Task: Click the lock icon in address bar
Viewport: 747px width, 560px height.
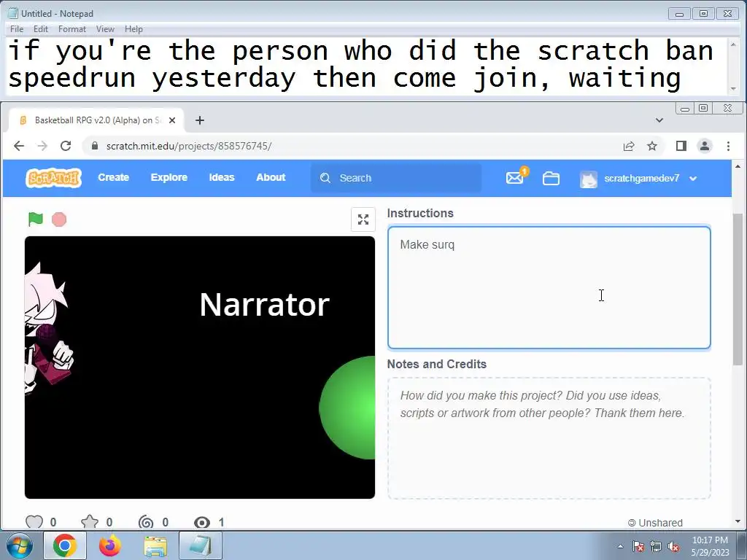Action: click(x=94, y=146)
